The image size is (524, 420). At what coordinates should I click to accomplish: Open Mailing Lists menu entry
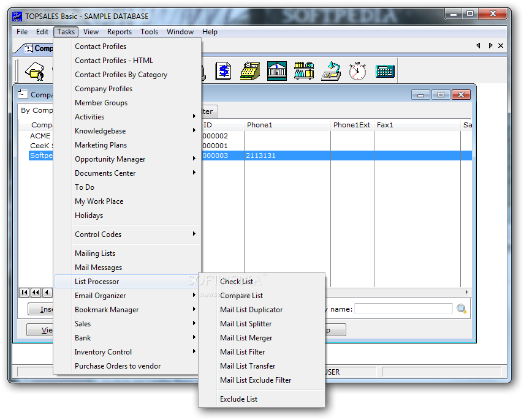[x=127, y=253]
